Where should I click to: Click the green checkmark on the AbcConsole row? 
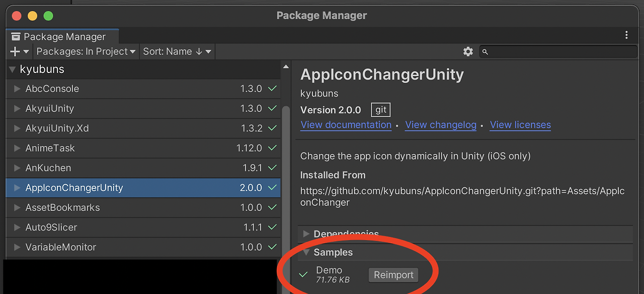[272, 89]
